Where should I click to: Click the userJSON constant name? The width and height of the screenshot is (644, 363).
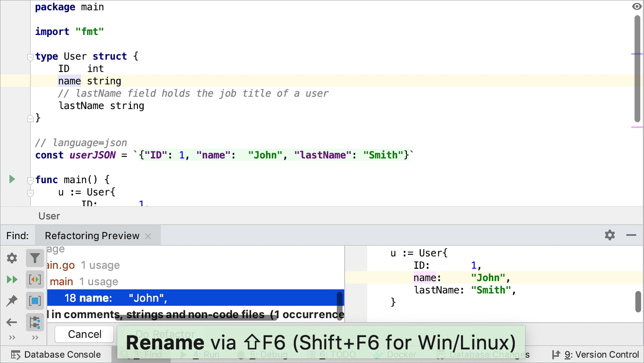click(x=93, y=155)
